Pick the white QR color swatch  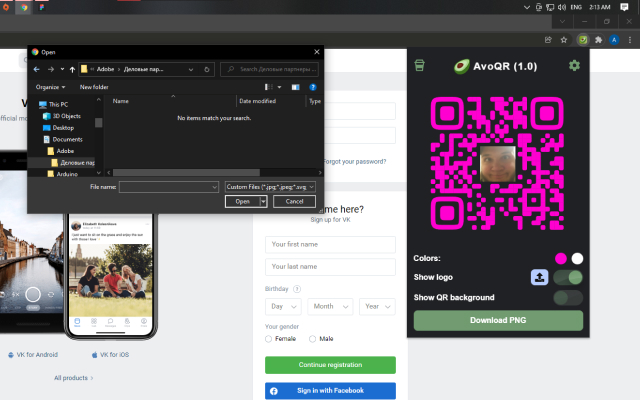577,258
